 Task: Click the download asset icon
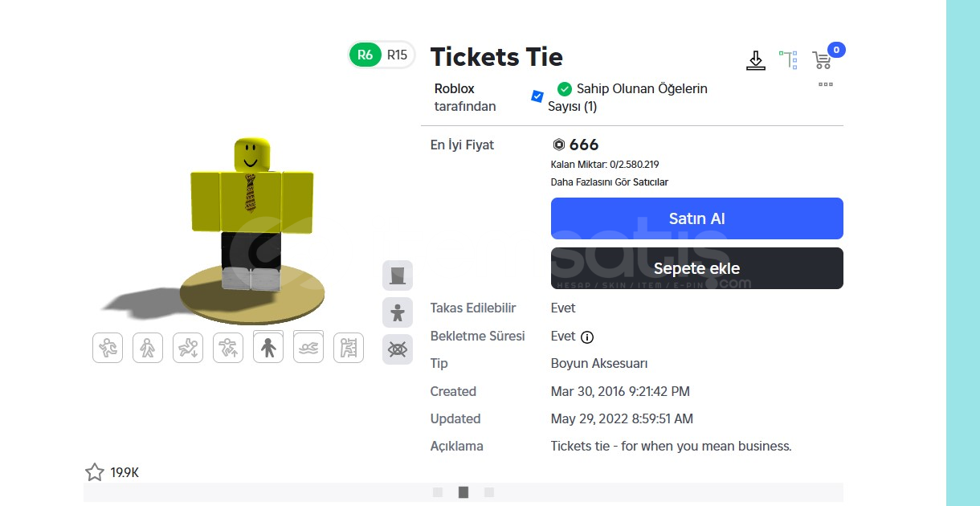click(x=755, y=61)
